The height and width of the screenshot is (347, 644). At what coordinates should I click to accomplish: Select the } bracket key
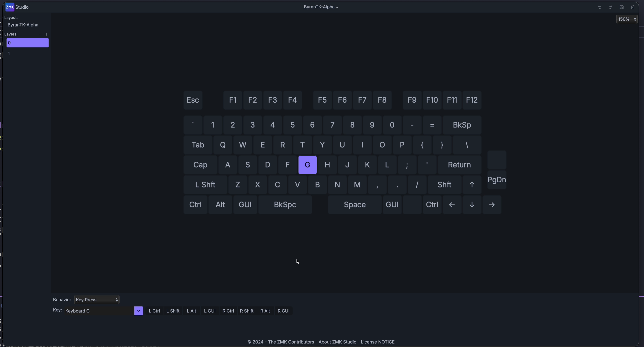click(x=442, y=145)
